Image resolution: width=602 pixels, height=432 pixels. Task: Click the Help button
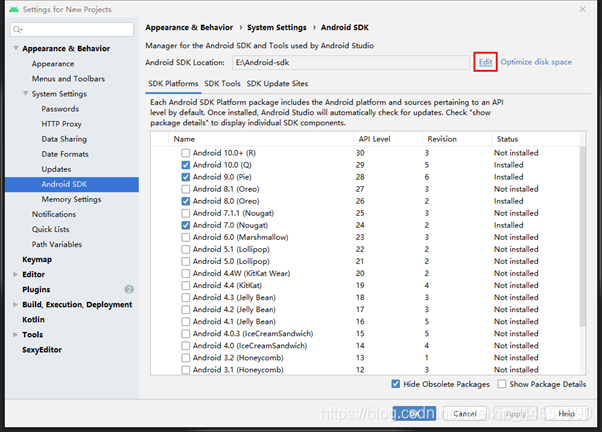(x=566, y=414)
